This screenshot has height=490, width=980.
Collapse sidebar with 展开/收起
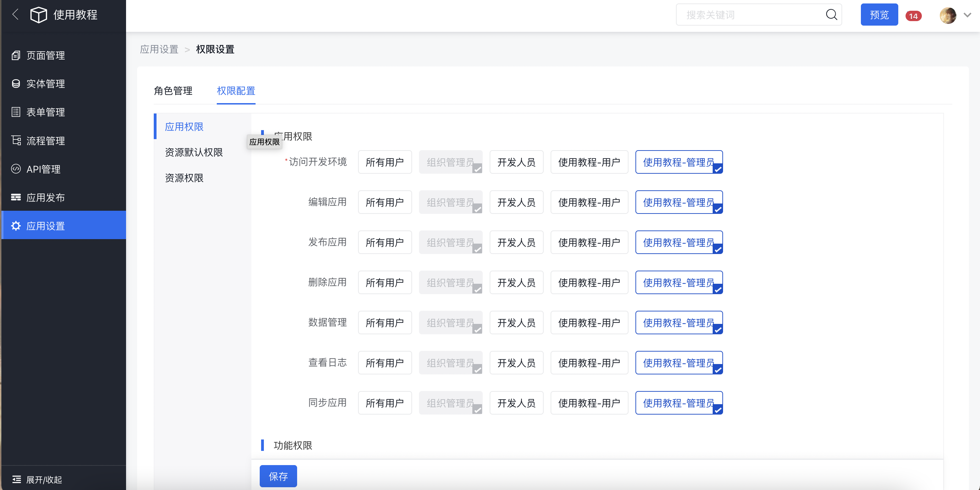(37, 479)
